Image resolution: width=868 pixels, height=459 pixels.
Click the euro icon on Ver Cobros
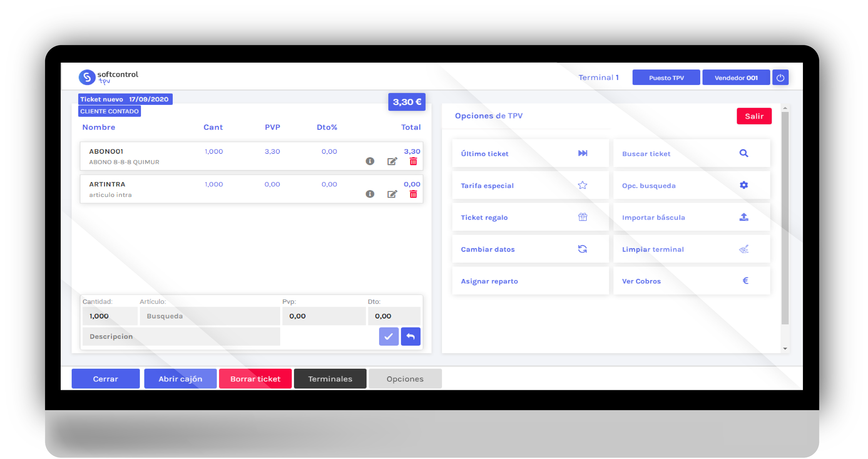tap(745, 281)
